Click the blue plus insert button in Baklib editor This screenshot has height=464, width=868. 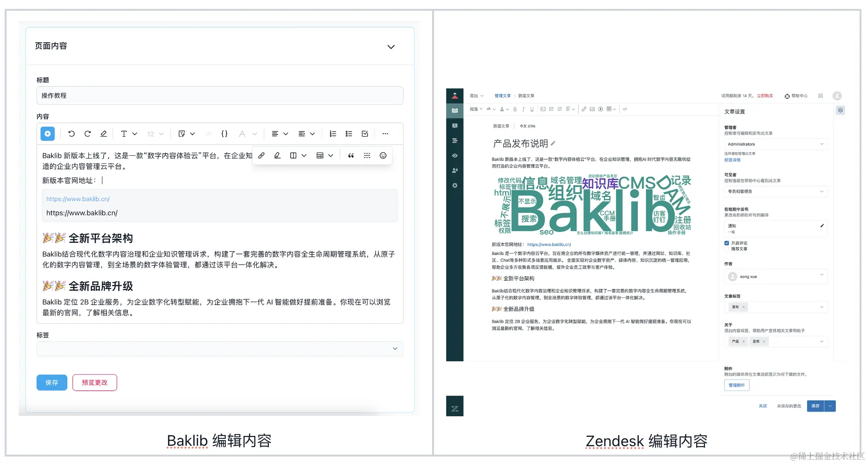click(x=48, y=134)
